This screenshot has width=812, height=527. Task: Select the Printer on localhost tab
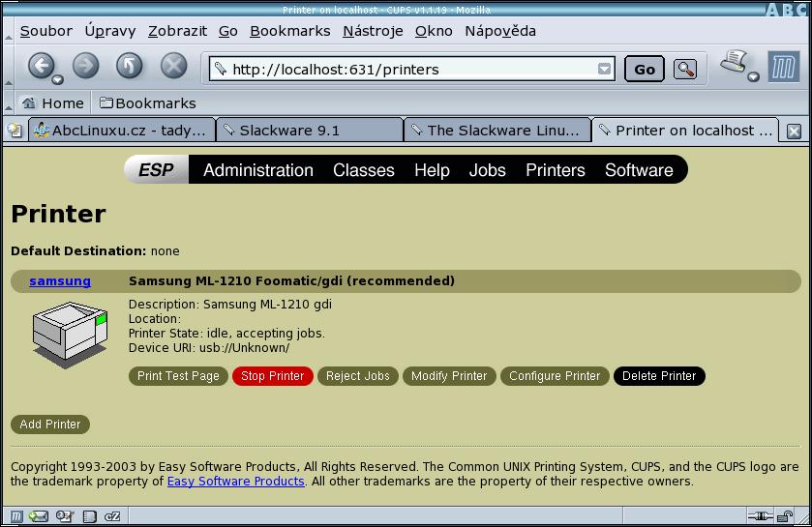[685, 131]
